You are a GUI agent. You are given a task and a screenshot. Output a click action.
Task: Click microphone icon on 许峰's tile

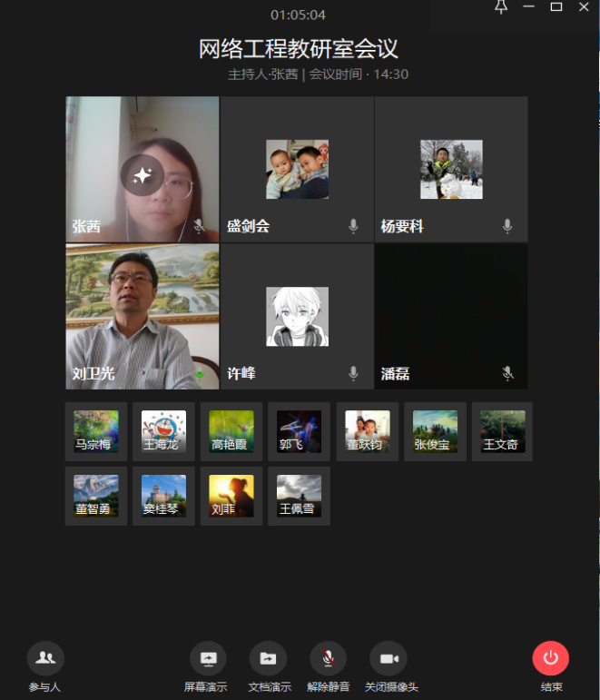[x=354, y=373]
